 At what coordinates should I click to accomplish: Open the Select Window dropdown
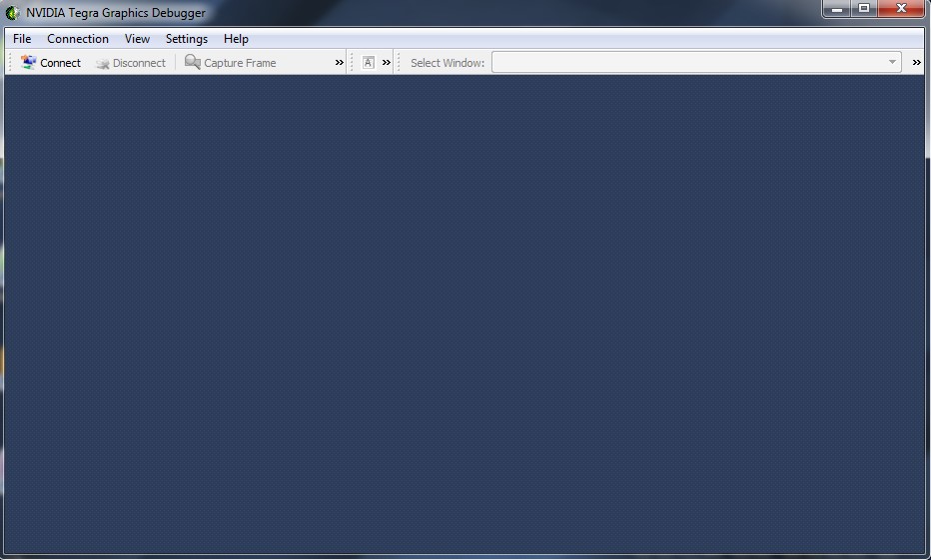coord(696,62)
